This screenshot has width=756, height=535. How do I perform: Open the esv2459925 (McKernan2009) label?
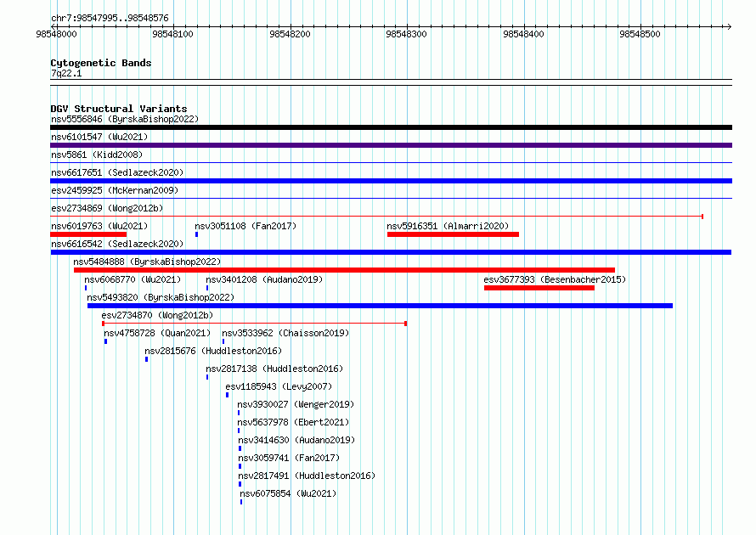[115, 190]
